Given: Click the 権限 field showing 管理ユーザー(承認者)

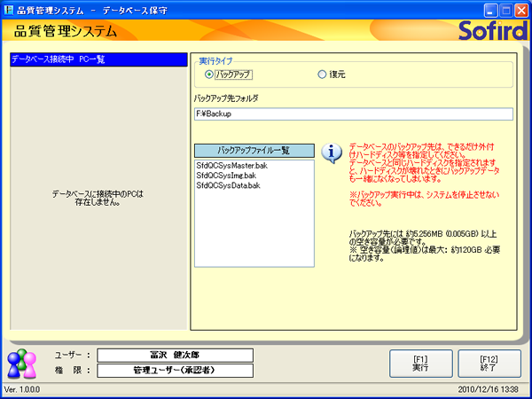Looking at the screenshot, I should [x=175, y=371].
